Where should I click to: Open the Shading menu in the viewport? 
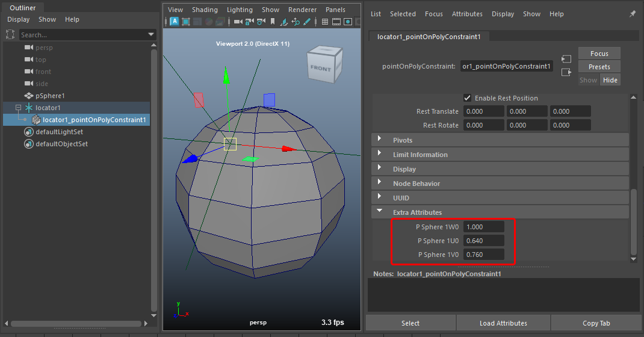point(205,10)
